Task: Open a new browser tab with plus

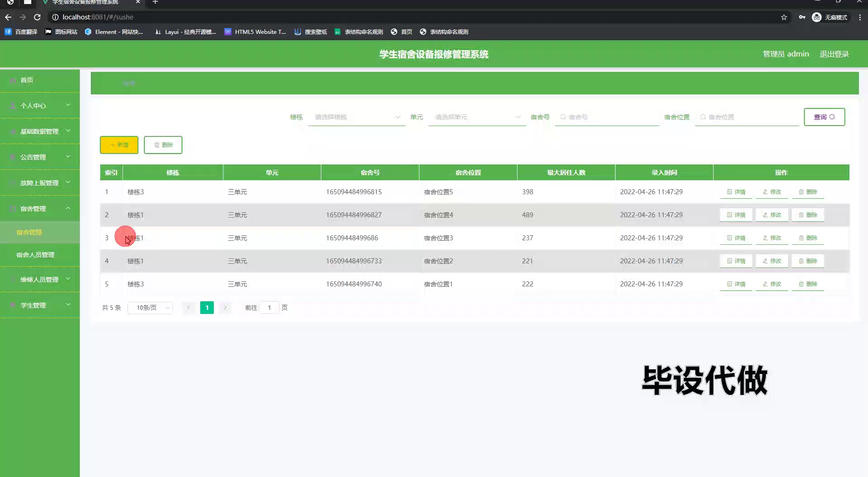Action: tap(155, 2)
